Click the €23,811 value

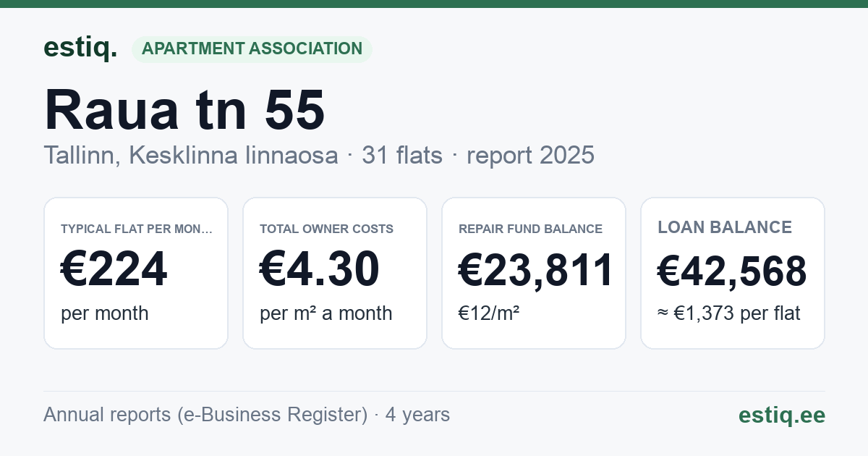(536, 269)
